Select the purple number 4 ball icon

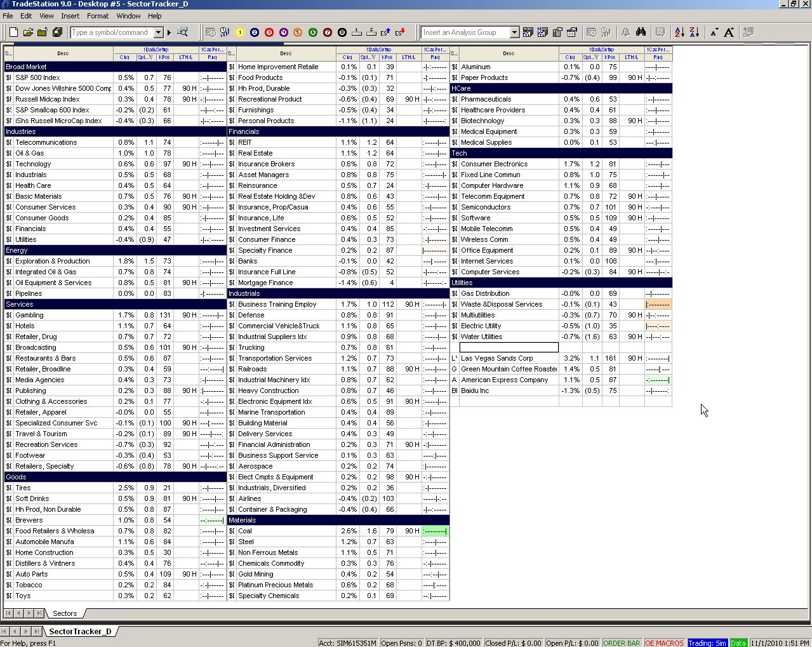click(x=284, y=32)
